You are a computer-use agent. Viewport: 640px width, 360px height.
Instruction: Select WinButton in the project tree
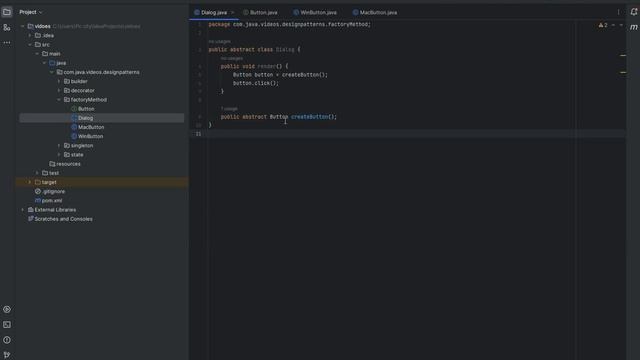tap(91, 136)
